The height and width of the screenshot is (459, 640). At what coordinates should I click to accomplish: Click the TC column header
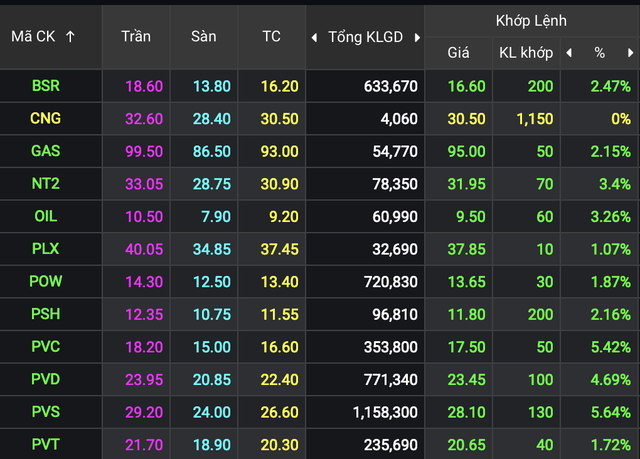(271, 37)
